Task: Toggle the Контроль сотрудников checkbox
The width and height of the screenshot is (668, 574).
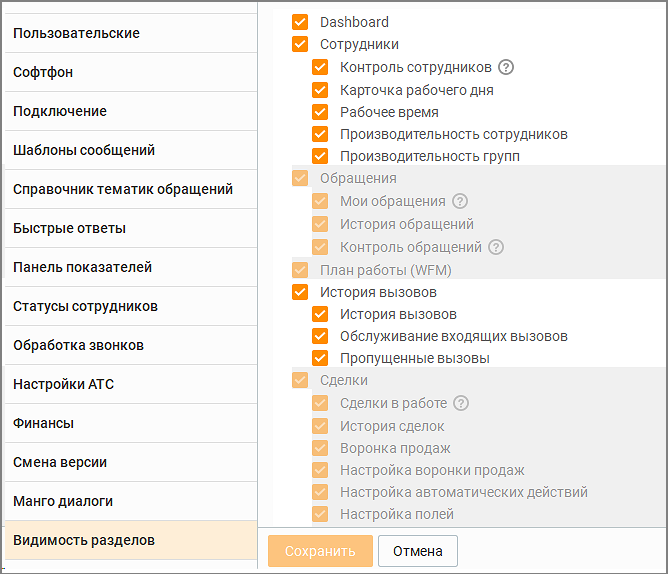Action: 320,67
